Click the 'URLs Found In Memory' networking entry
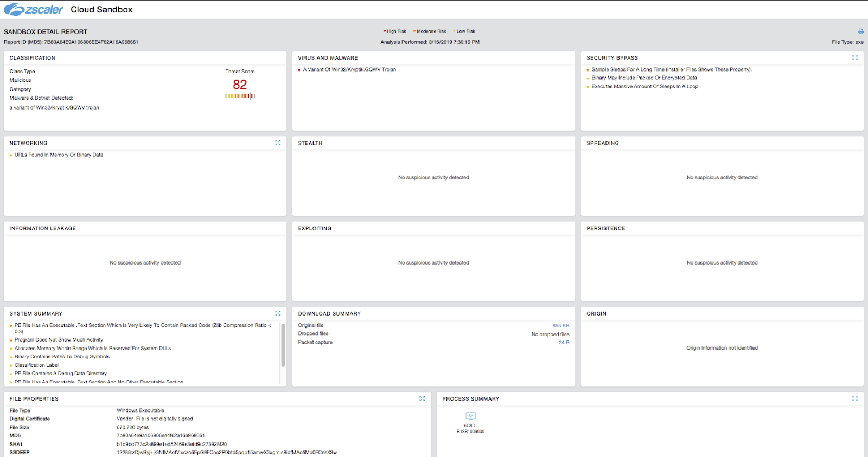 (59, 155)
